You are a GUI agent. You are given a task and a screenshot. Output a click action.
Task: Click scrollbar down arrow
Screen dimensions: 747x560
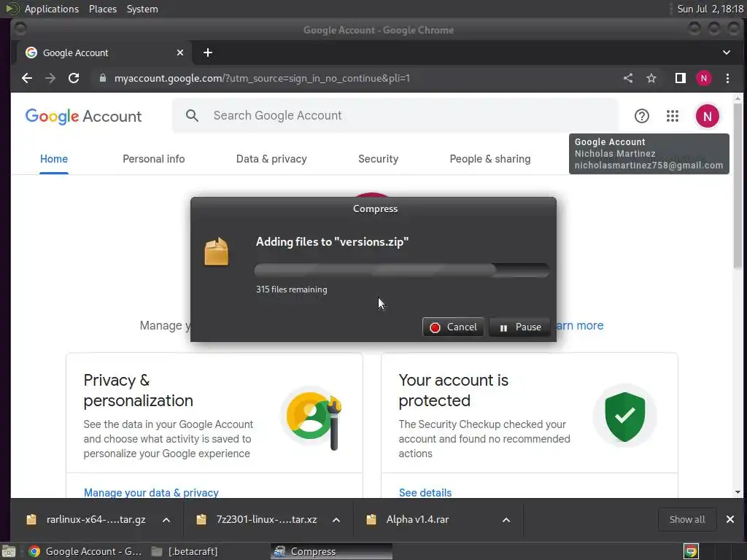coord(738,492)
